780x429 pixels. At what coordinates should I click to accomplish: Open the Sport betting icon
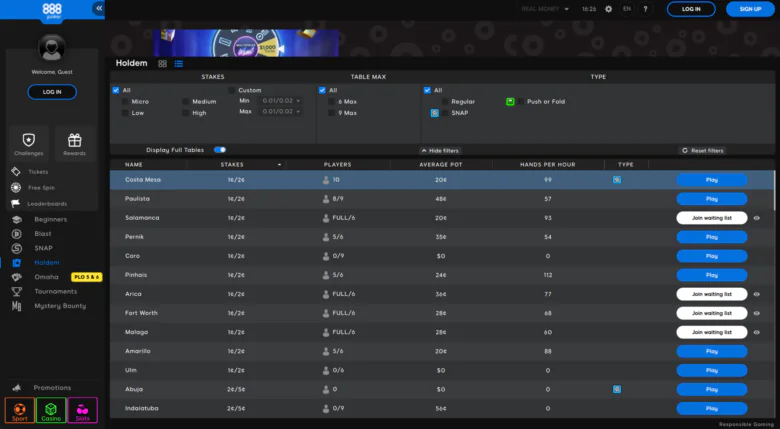click(17, 410)
